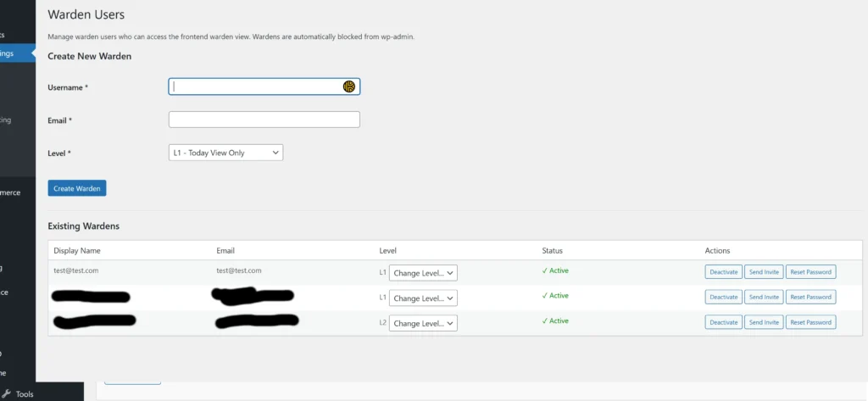Send Invite to the second-row L1 warden
Screen dimensions: 868x401
764,297
